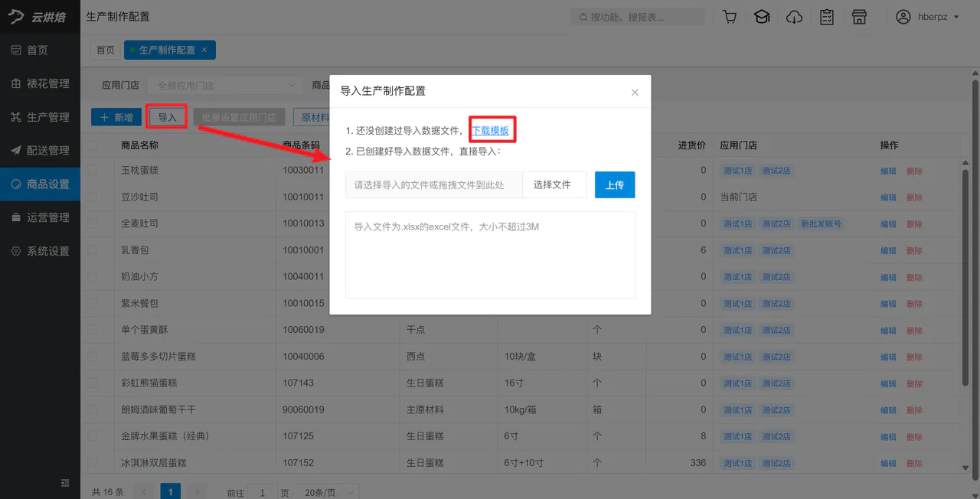Check the box for 玉枕蛋糕 row
980x499 pixels.
[x=92, y=170]
